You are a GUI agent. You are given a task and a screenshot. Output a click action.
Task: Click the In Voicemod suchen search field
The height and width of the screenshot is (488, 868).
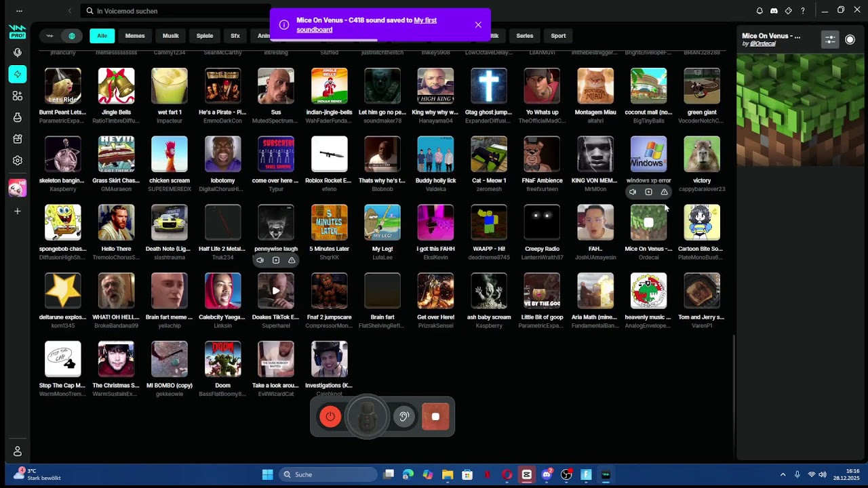pyautogui.click(x=175, y=11)
